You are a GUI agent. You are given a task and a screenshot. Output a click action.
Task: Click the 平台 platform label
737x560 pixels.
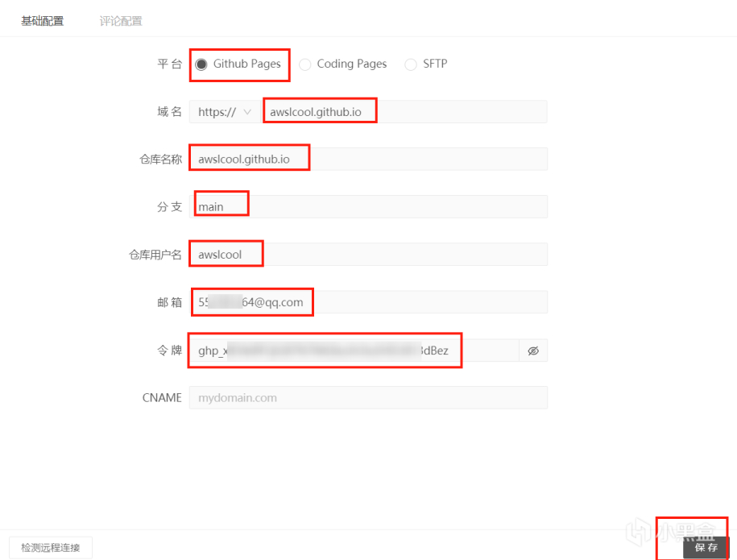(169, 64)
